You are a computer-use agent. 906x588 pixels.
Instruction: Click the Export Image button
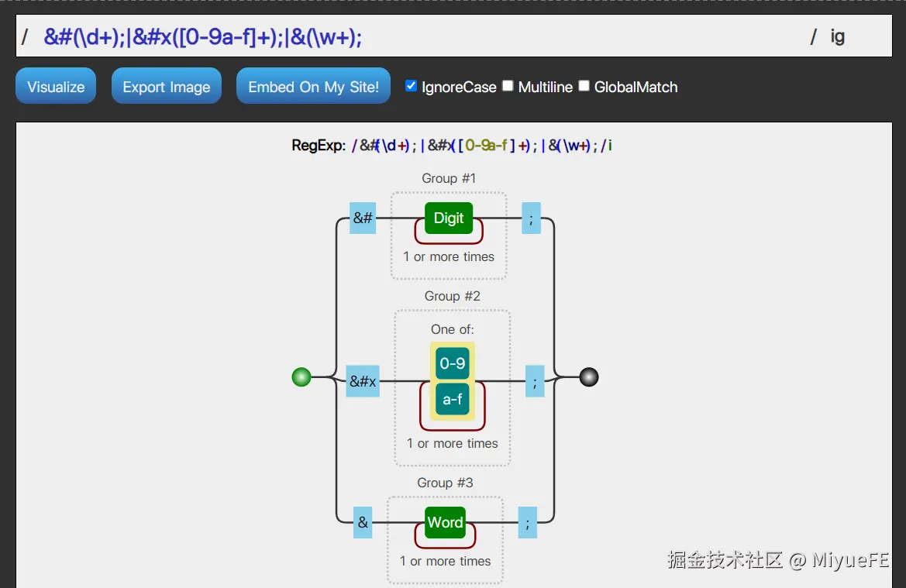[x=167, y=86]
